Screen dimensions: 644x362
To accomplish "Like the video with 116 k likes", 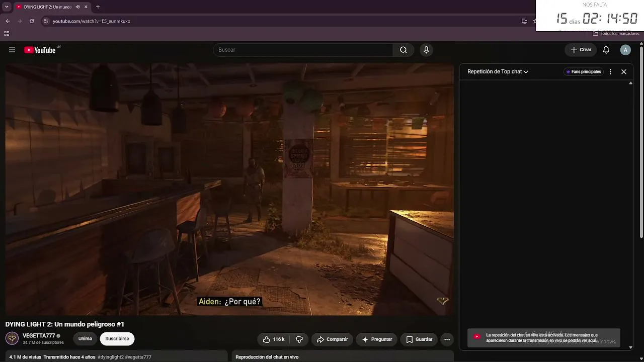I will click(274, 339).
